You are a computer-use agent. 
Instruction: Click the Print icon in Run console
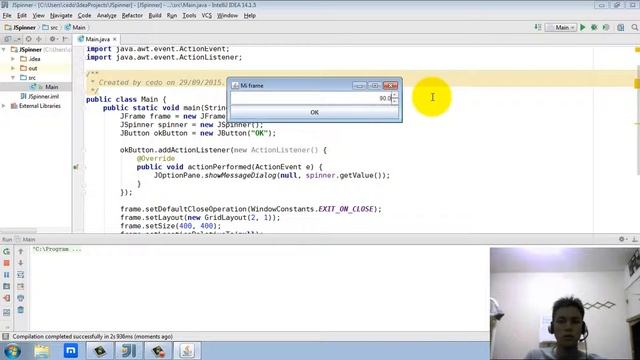[21, 298]
